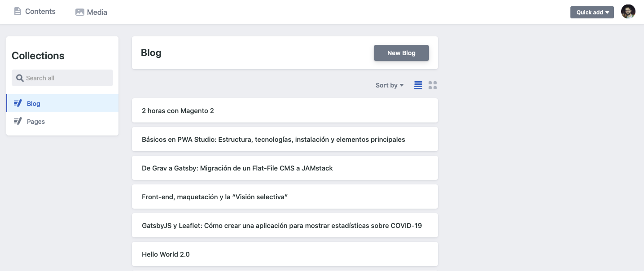Open the Contents tab
Image resolution: width=644 pixels, height=271 pixels.
[35, 12]
